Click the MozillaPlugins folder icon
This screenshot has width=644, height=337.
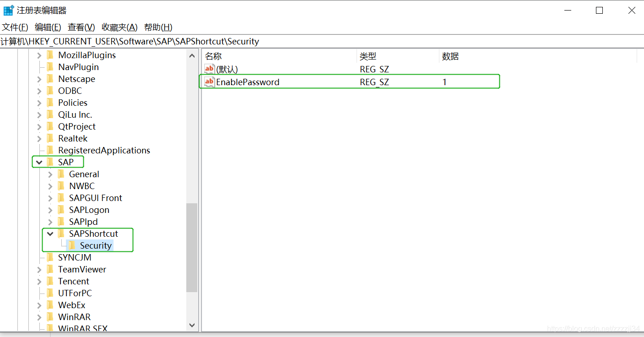50,55
